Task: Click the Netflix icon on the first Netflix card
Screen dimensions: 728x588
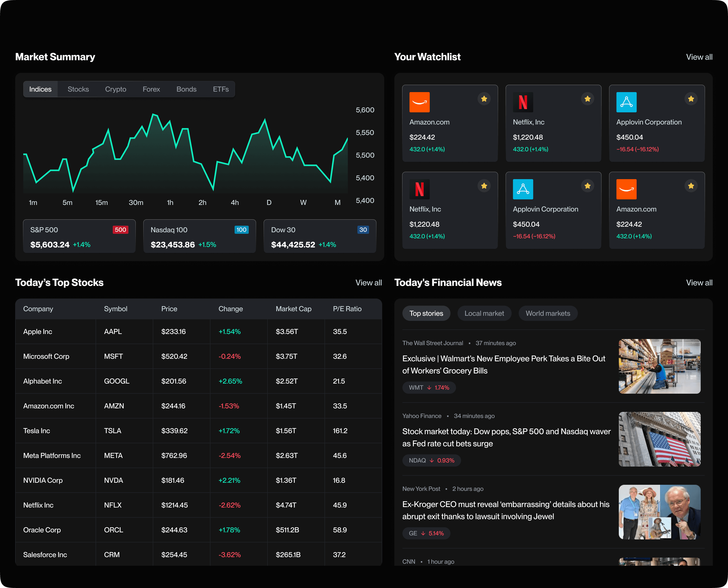Action: click(x=523, y=102)
